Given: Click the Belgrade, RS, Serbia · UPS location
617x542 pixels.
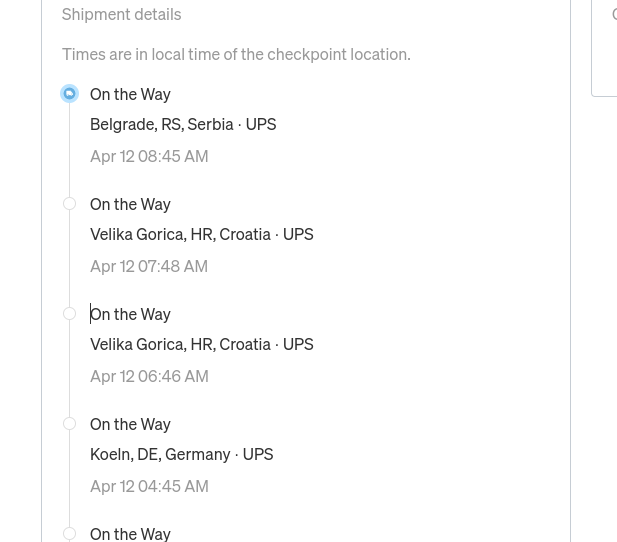Looking at the screenshot, I should pos(183,124).
